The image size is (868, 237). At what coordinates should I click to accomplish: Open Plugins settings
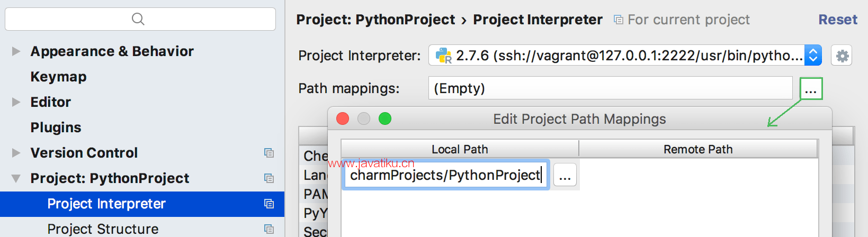pyautogui.click(x=56, y=127)
